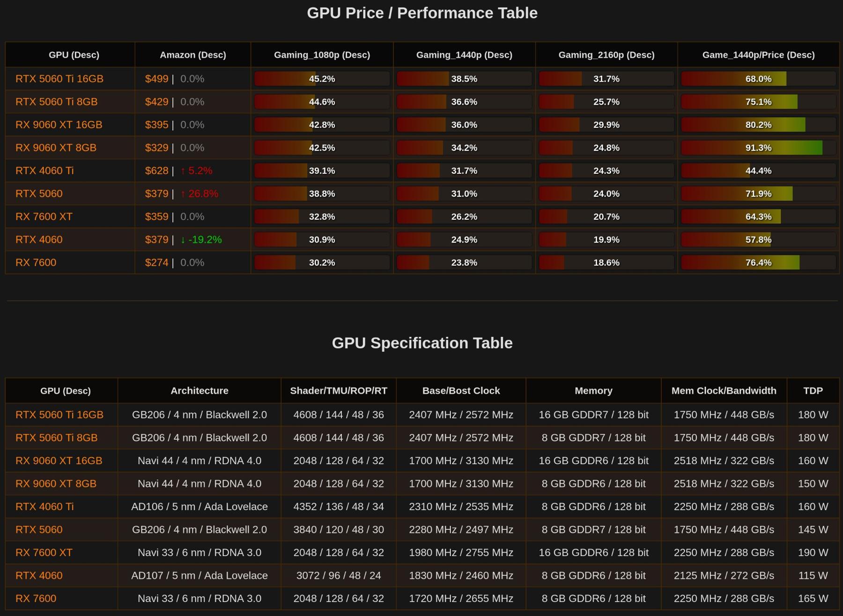Click the Shader/TMU/ROP/RT column header
843x616 pixels.
339,391
